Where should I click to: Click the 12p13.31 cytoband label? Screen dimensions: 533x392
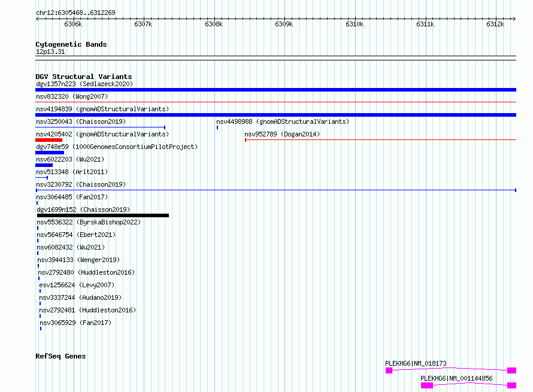click(x=50, y=51)
